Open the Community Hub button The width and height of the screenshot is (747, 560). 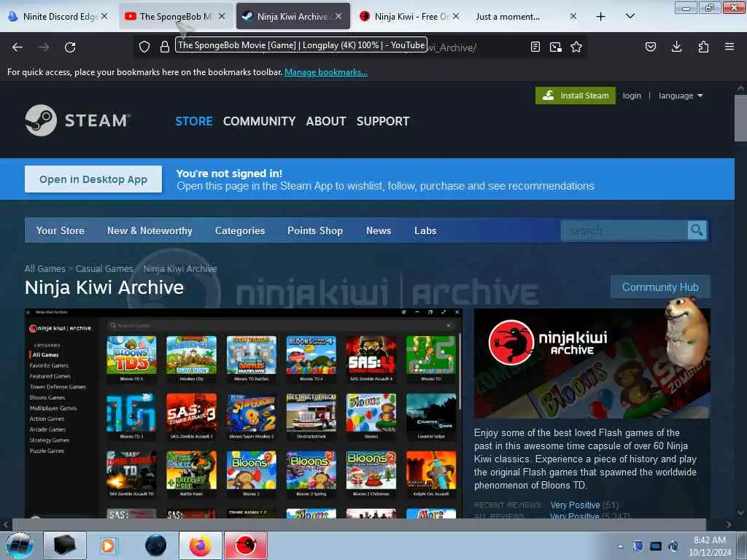659,287
